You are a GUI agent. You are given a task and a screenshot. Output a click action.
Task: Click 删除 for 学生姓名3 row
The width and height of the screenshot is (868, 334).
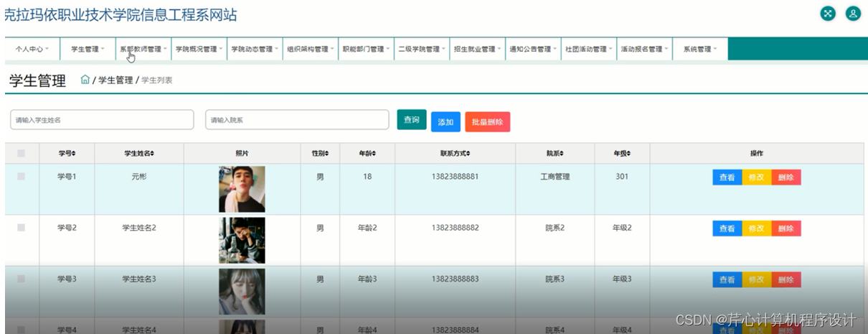tap(786, 280)
